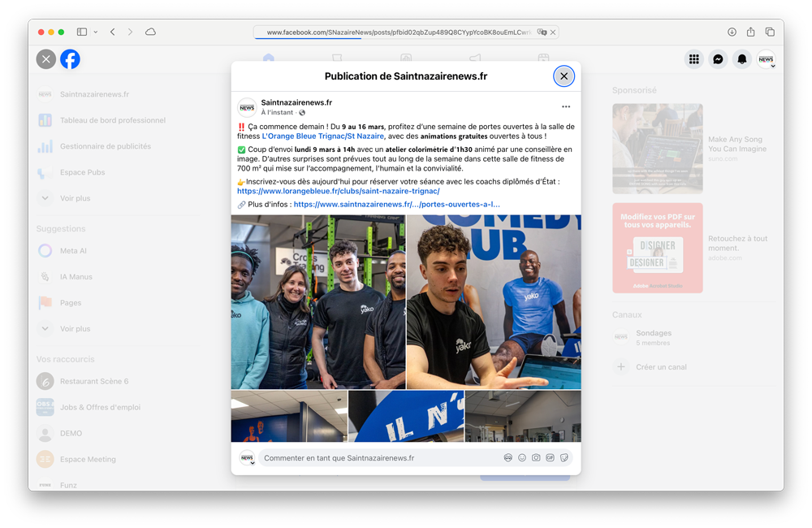Click the comment input field
Image resolution: width=812 pixels, height=528 pixels.
tap(374, 458)
